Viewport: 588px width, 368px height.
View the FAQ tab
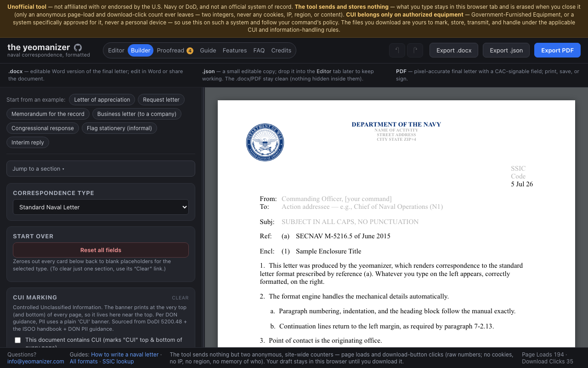pyautogui.click(x=259, y=51)
